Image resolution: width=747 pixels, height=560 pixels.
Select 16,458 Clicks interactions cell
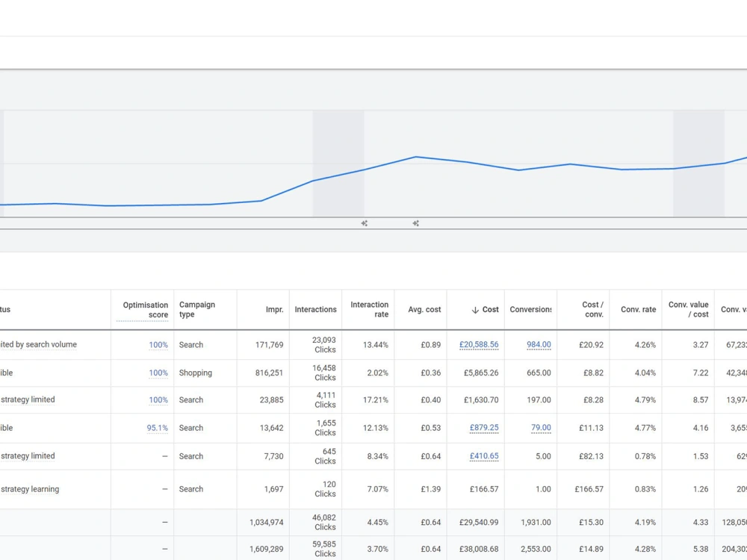[324, 373]
